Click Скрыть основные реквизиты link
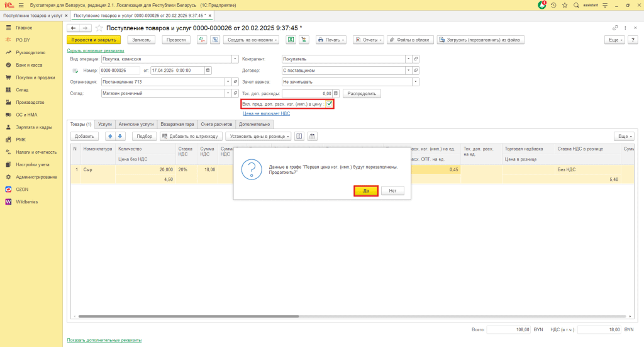The image size is (644, 347). (96, 50)
